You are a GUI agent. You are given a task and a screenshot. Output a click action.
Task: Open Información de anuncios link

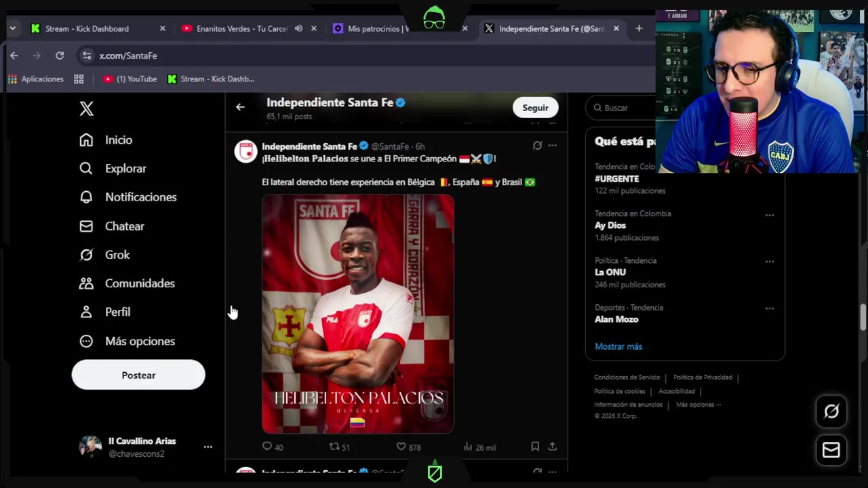coord(628,405)
